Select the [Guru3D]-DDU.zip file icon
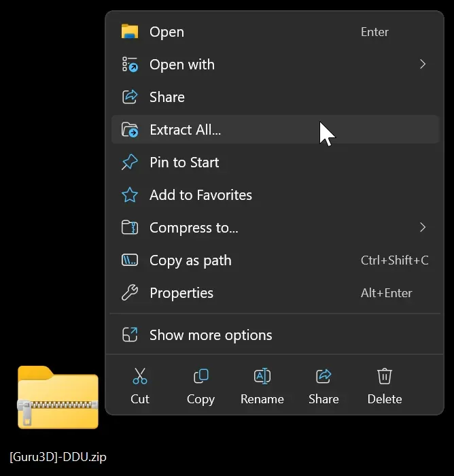 click(58, 398)
